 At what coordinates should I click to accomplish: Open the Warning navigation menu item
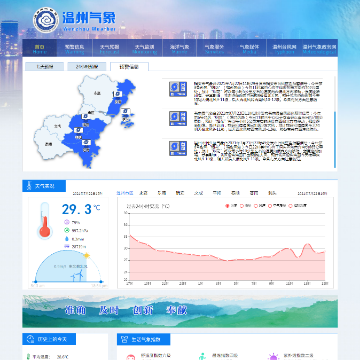pos(74,48)
